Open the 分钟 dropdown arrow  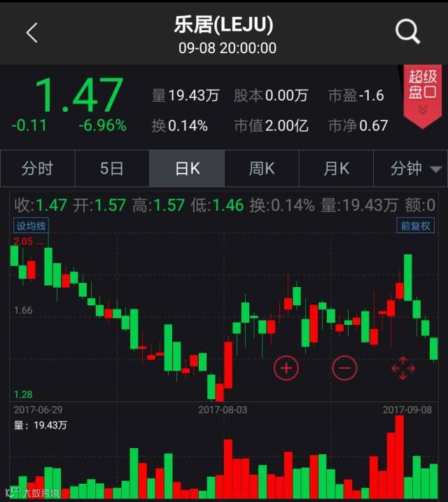coord(435,169)
